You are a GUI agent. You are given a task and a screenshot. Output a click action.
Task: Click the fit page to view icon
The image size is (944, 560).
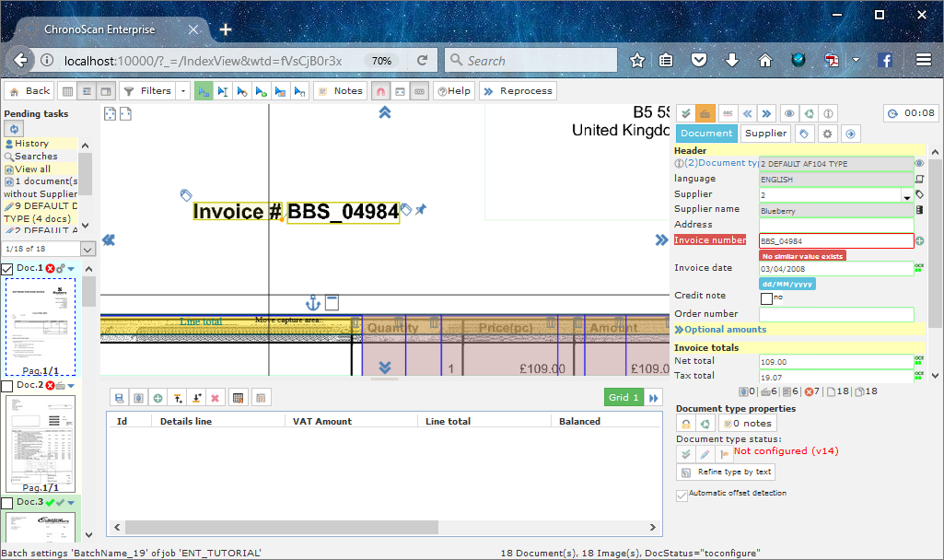tap(110, 114)
